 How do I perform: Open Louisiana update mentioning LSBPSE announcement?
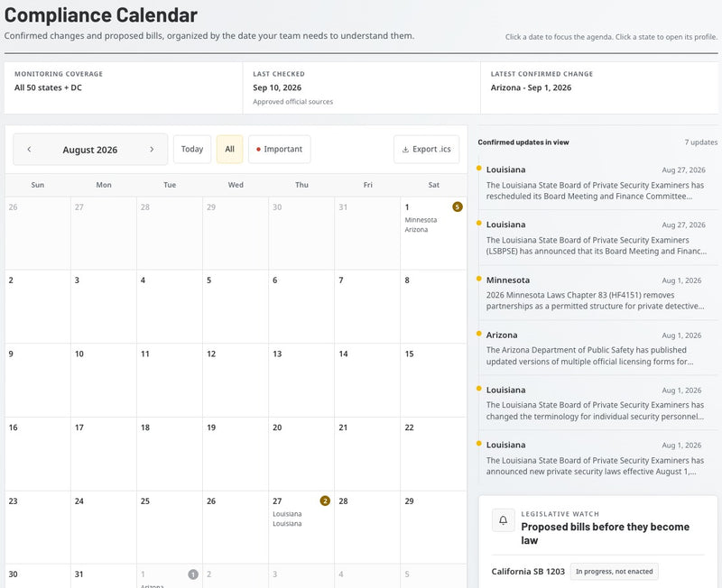pyautogui.click(x=597, y=238)
